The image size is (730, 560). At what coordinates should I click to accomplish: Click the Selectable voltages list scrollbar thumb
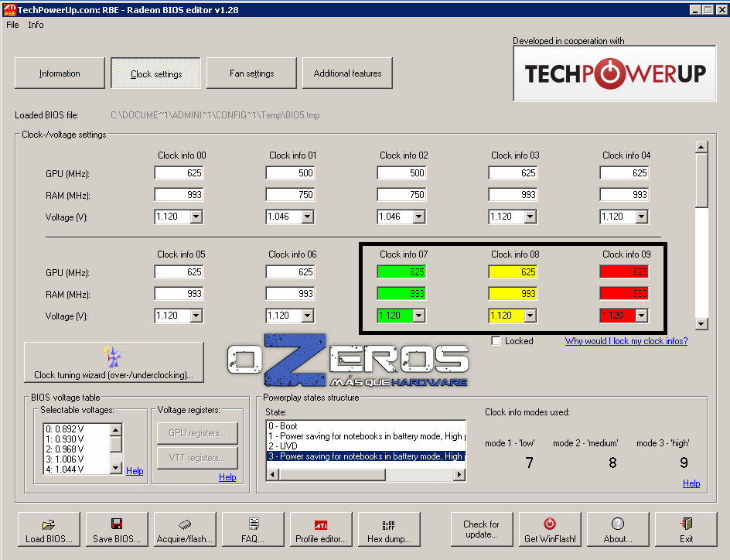tap(116, 444)
